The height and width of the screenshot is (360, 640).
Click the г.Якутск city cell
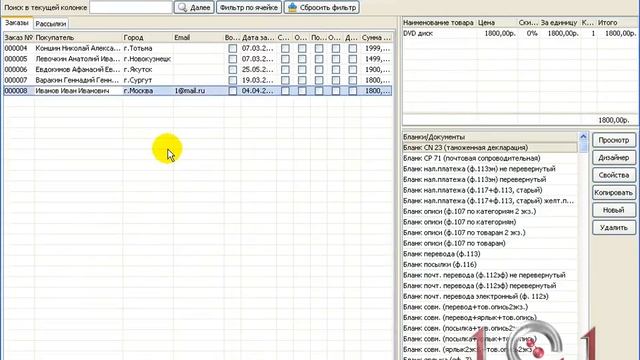click(x=148, y=69)
